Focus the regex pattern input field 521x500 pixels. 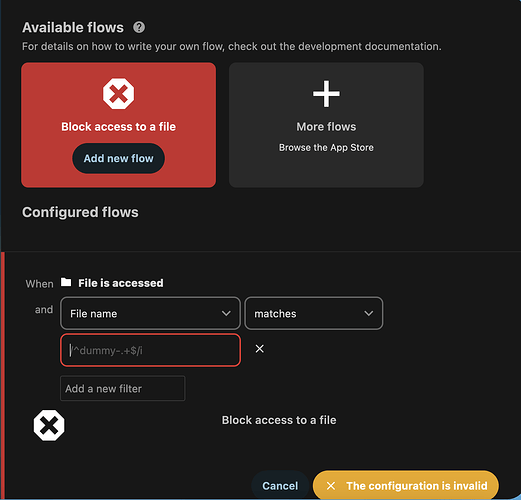150,350
